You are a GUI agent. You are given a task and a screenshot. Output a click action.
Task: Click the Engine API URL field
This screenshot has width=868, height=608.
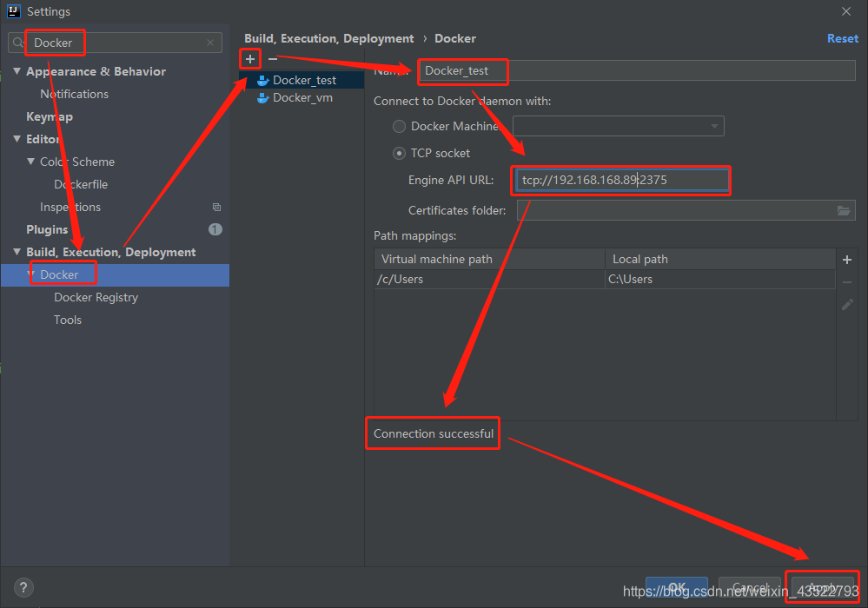pos(622,180)
